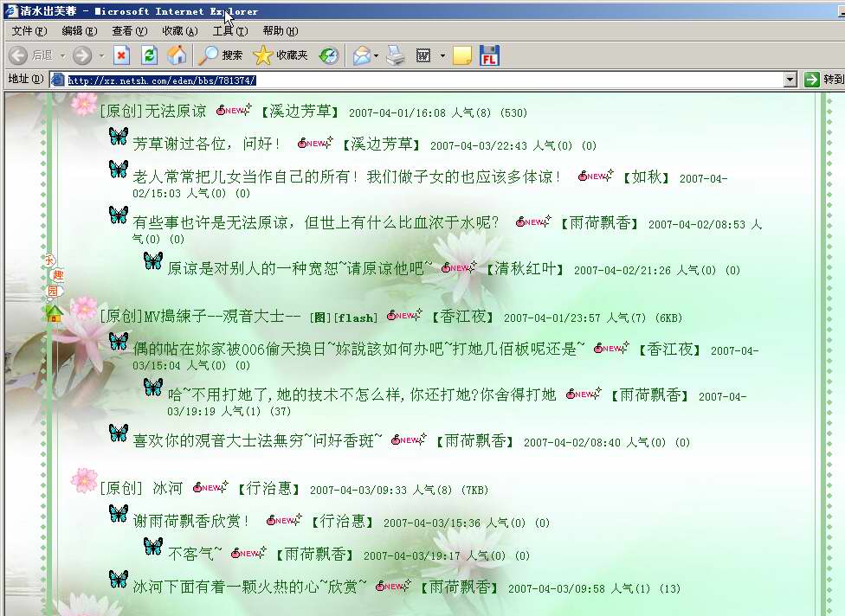845x616 pixels.
Task: Open the dropdown arrow beside Word edit icon
Action: 442,55
